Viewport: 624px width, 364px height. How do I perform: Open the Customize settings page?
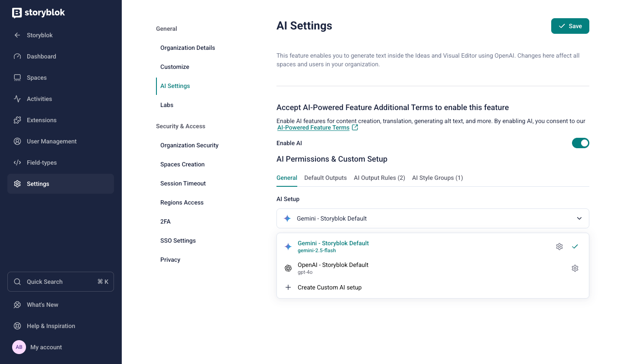[175, 67]
